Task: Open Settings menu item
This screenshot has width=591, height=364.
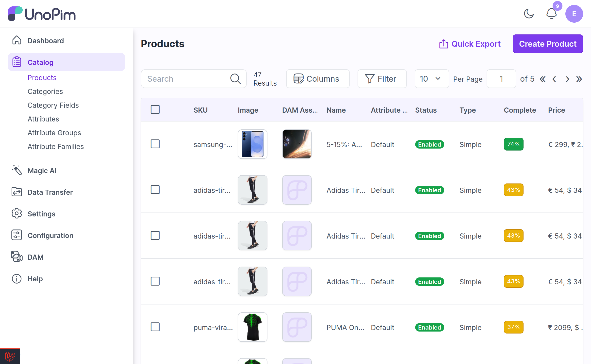Action: tap(66, 214)
